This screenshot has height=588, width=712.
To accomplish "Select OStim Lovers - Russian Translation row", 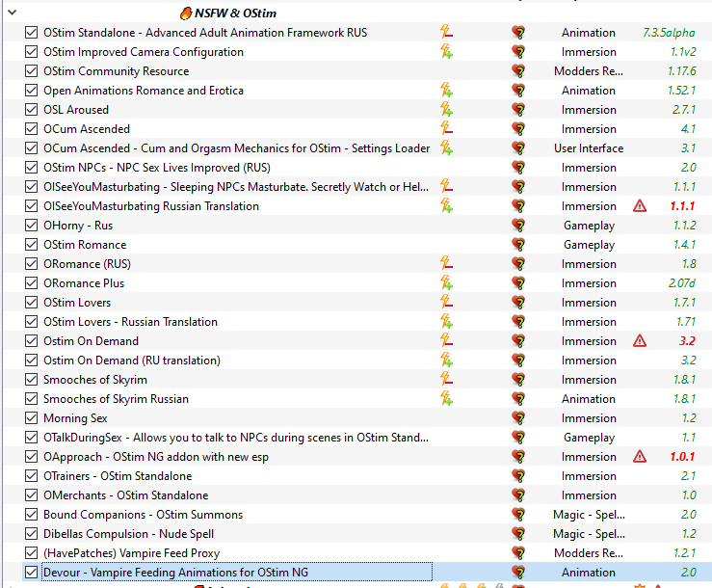I will [130, 321].
